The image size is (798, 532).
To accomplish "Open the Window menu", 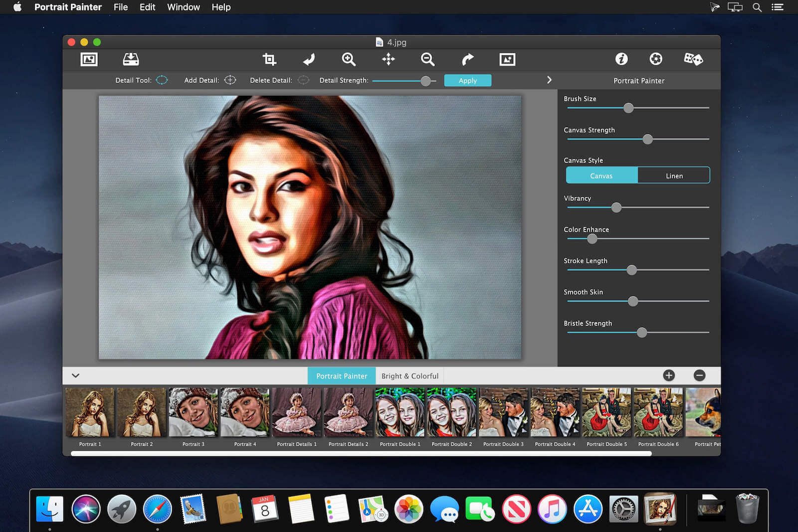I will [183, 7].
